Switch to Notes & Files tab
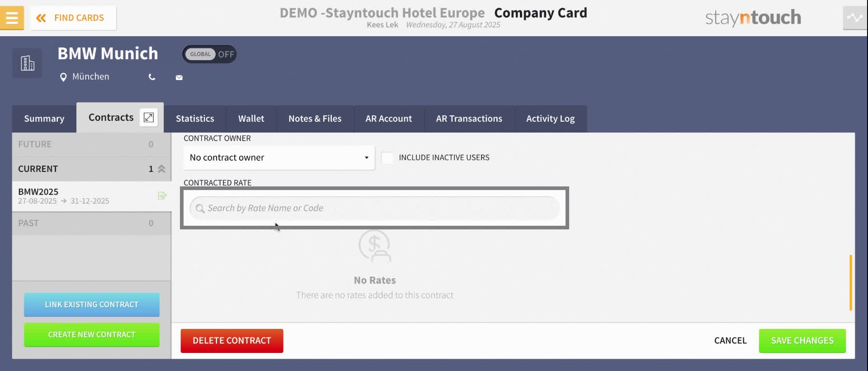The width and height of the screenshot is (868, 371). 315,119
